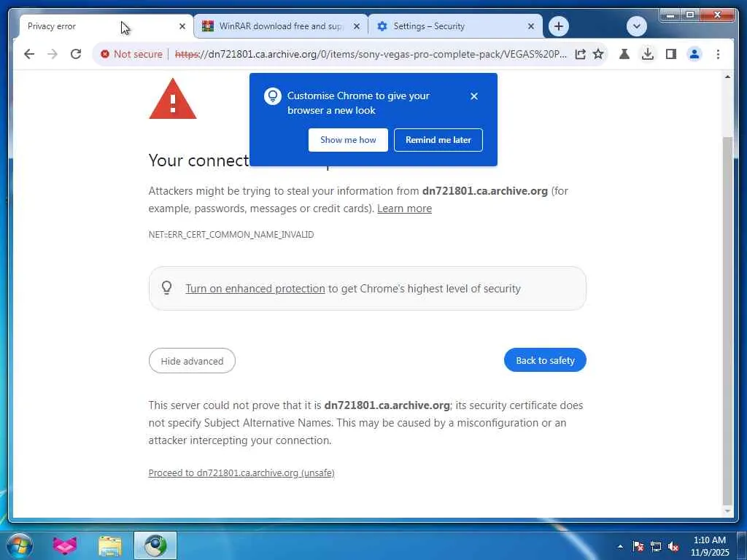747x560 pixels.
Task: Close the Settings – Security tab
Action: (531, 26)
